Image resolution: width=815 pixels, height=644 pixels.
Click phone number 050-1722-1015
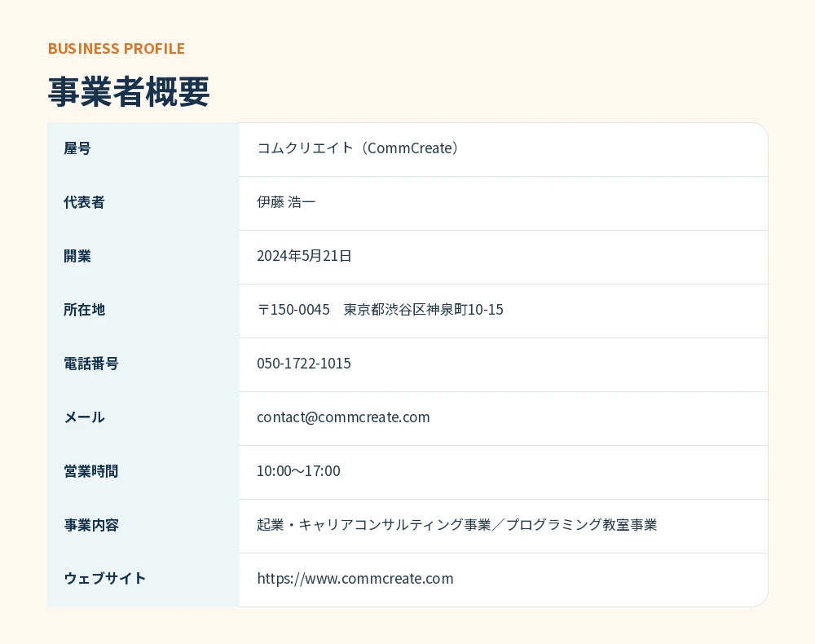click(x=304, y=364)
